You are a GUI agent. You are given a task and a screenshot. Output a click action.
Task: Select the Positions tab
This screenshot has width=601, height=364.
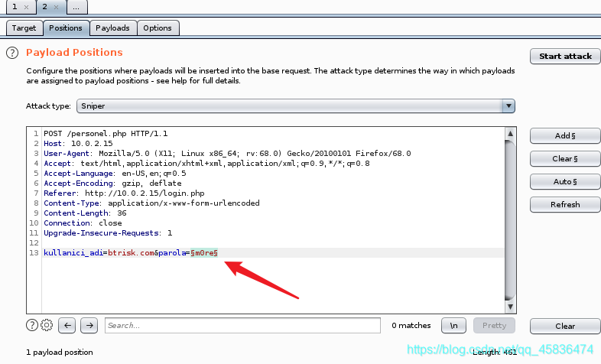point(66,28)
